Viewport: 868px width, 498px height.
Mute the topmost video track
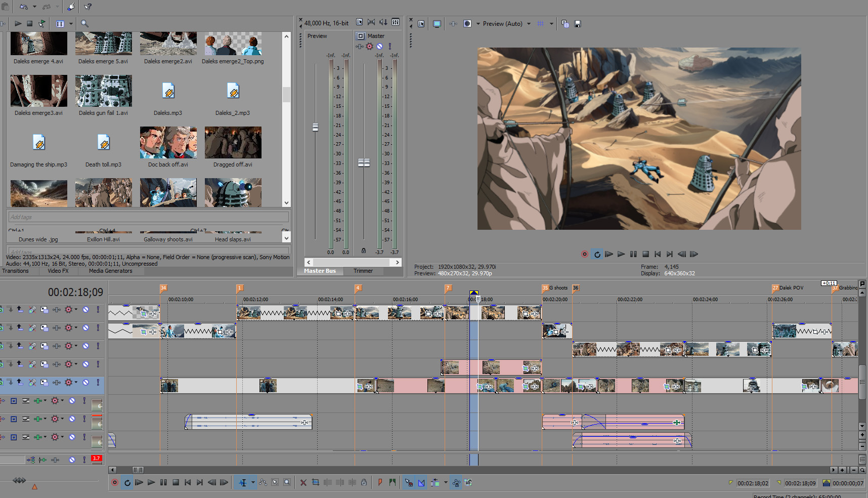tap(86, 310)
